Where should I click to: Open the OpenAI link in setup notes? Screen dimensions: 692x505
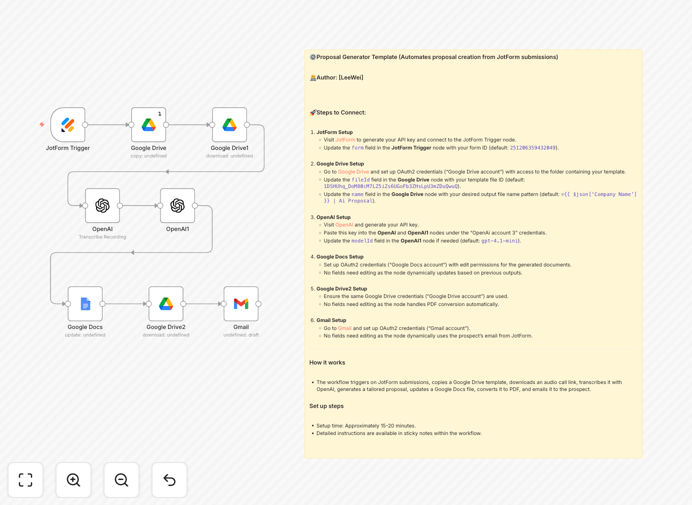(344, 225)
